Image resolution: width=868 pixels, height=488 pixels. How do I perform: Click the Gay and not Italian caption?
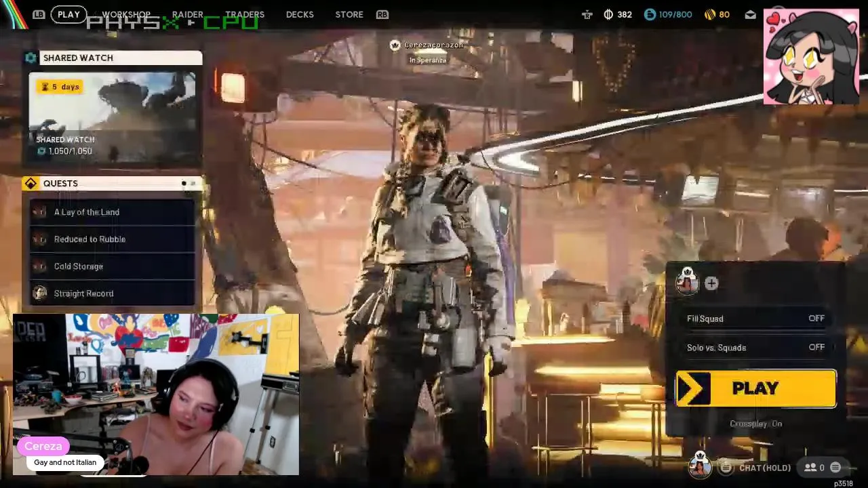tap(65, 462)
